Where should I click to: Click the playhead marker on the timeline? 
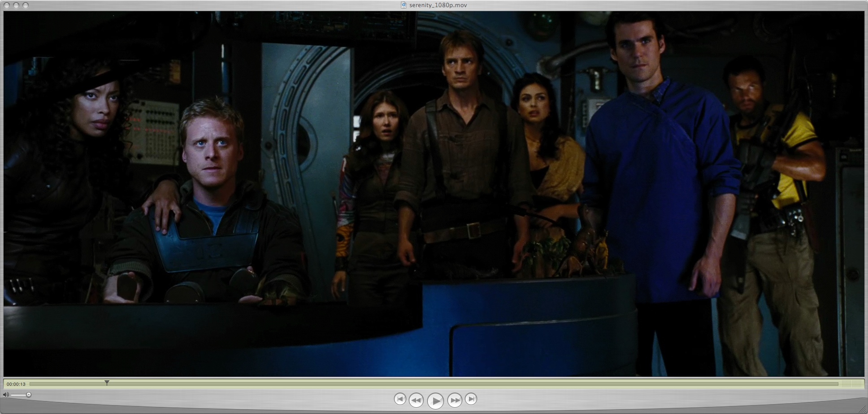pos(107,383)
